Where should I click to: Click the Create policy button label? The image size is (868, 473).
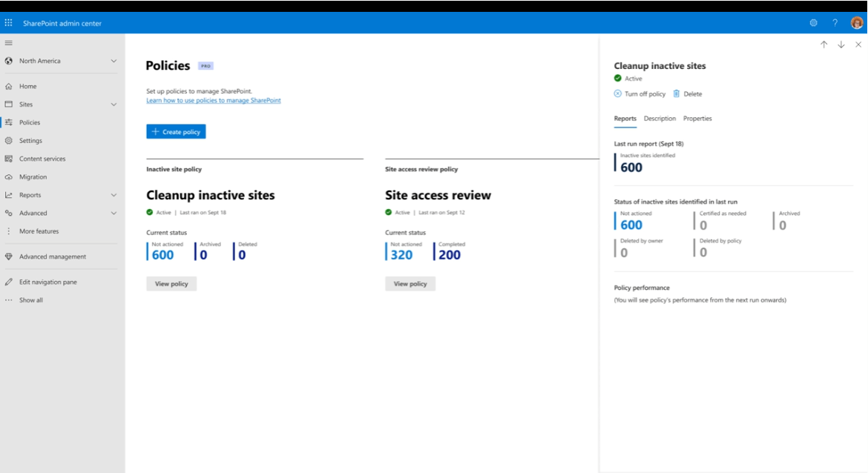[182, 132]
